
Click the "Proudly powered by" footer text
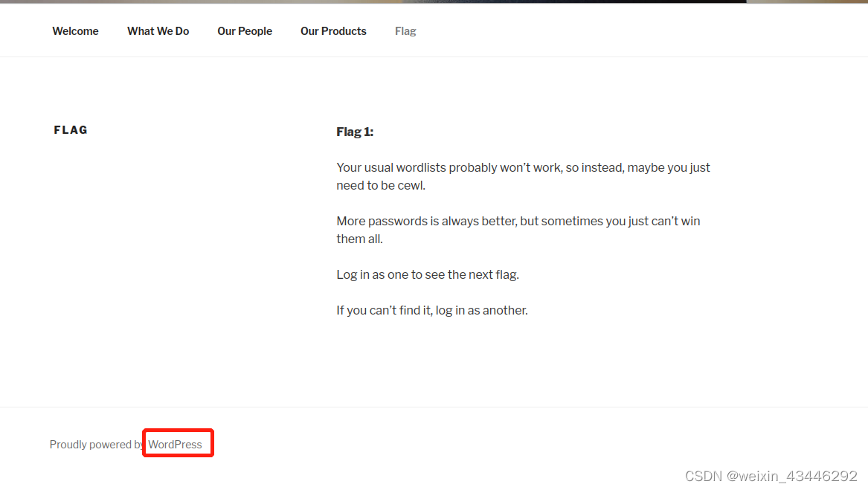(x=96, y=445)
